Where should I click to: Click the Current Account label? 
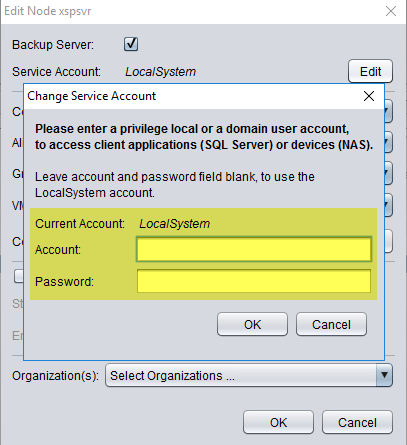80,224
